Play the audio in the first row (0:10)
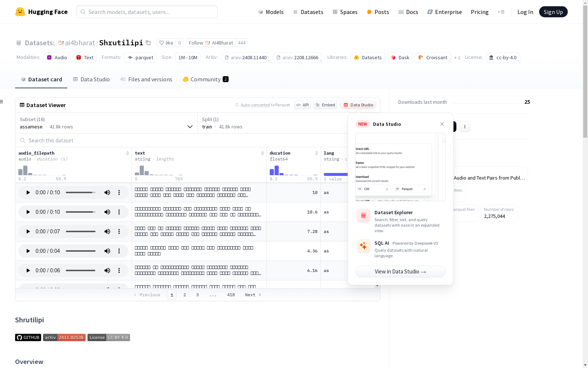This screenshot has width=588, height=368. [28, 192]
